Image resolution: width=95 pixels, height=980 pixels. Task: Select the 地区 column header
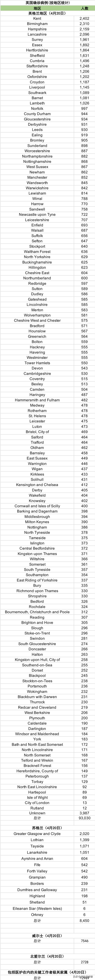point(37,8)
